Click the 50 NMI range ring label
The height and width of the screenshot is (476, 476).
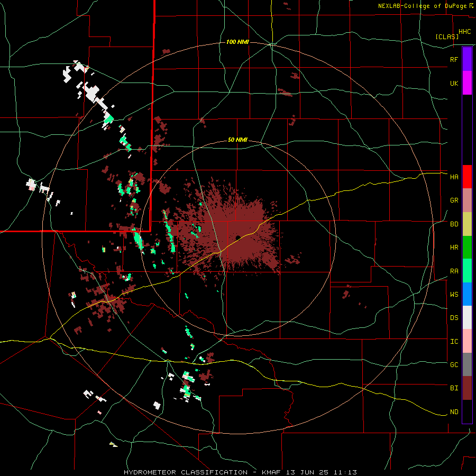click(x=237, y=140)
